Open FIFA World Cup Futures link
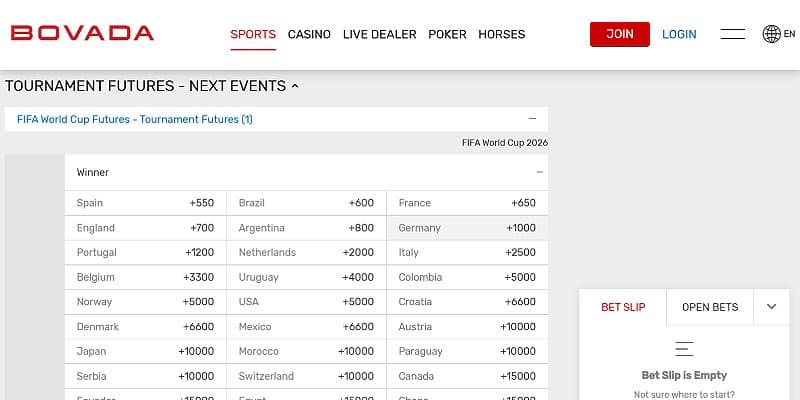Viewport: 800px width, 400px height. click(134, 119)
